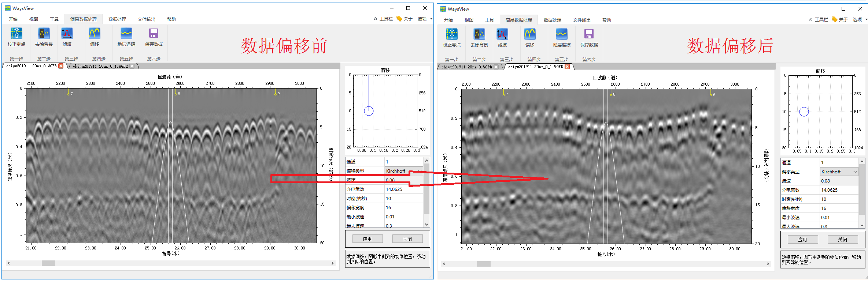
Task: Click the 应用 button in left window
Action: 367,239
